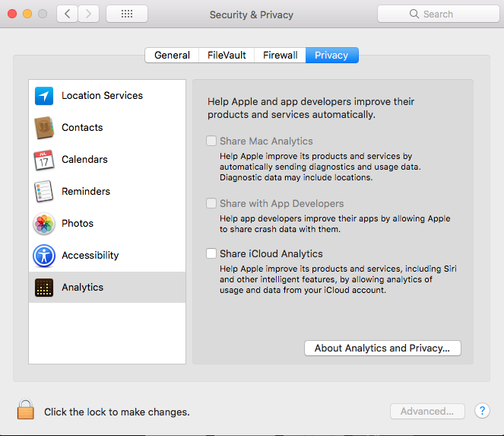Show all preferences grid button

(x=127, y=14)
